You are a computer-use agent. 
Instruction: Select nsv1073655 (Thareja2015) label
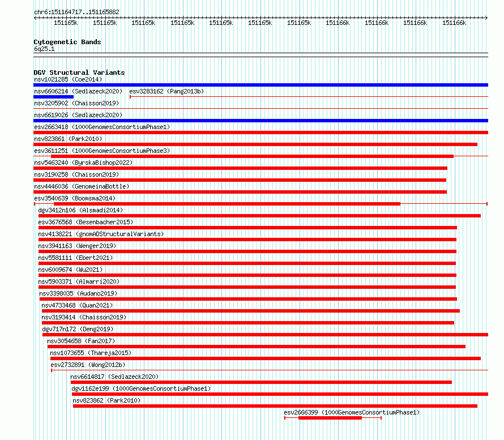(x=91, y=353)
